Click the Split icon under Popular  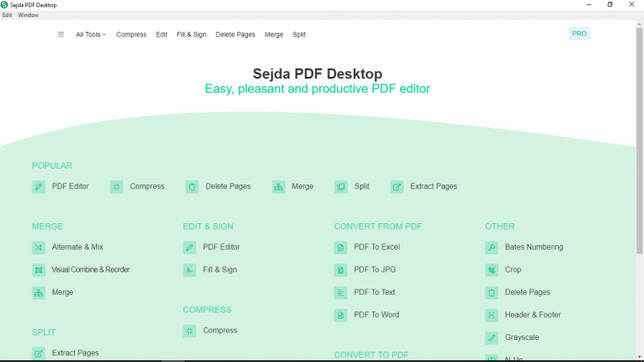tap(341, 187)
